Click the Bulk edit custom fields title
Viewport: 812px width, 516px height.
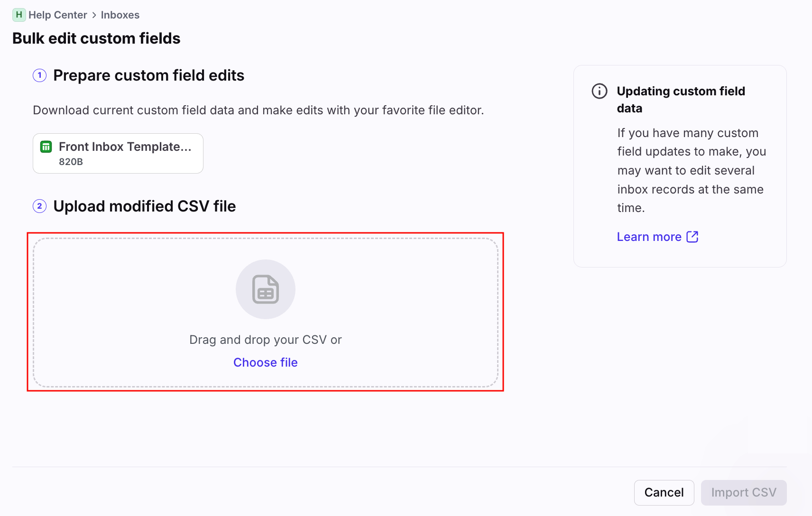click(96, 38)
